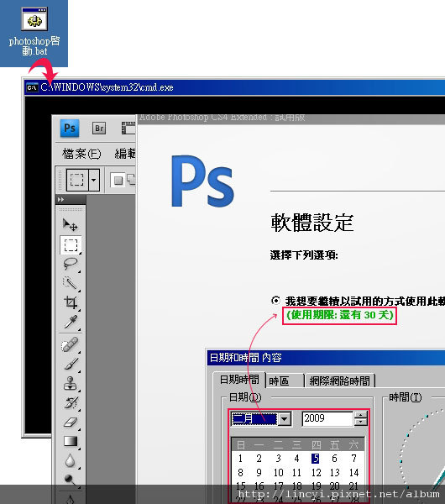Open the marquee tool preset dropdown
445x504 pixels.
(x=93, y=180)
